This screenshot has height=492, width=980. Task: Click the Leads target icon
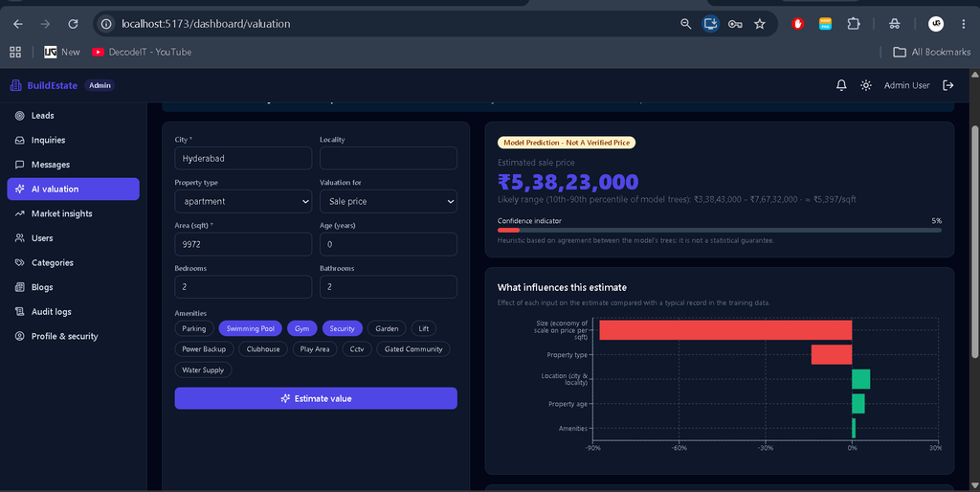click(19, 116)
